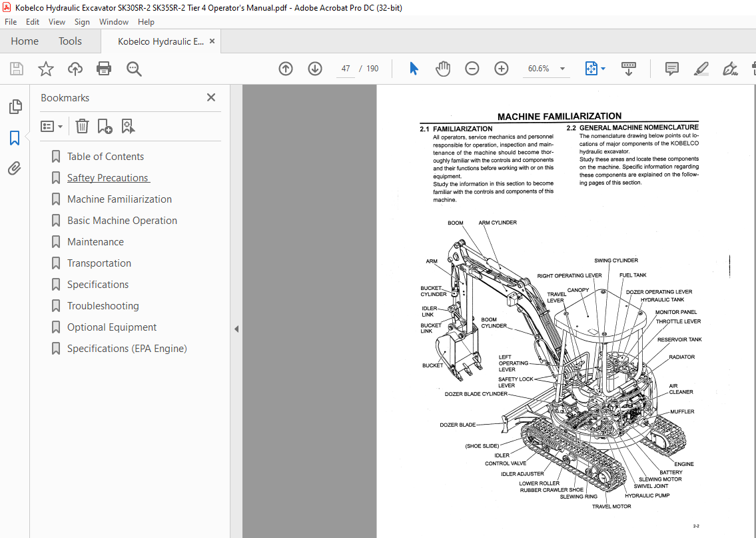Screen dimensions: 756x538
Task: Open the Saftey Precautions bookmark
Action: coord(109,177)
